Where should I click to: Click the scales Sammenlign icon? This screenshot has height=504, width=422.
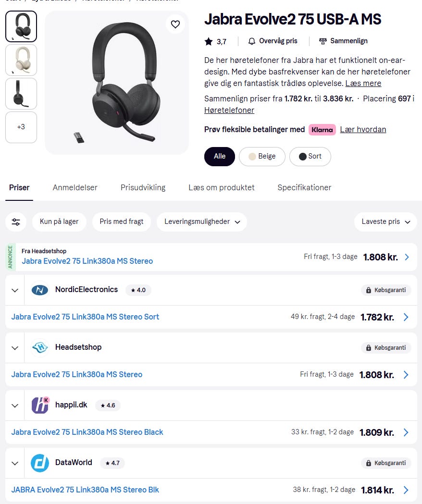(x=323, y=41)
